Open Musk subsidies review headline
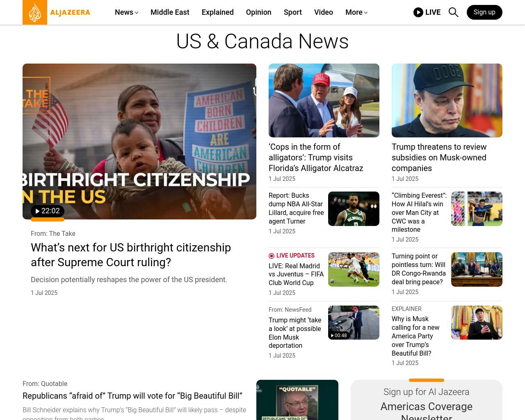Viewport: 525px width, 420px height. (439, 157)
